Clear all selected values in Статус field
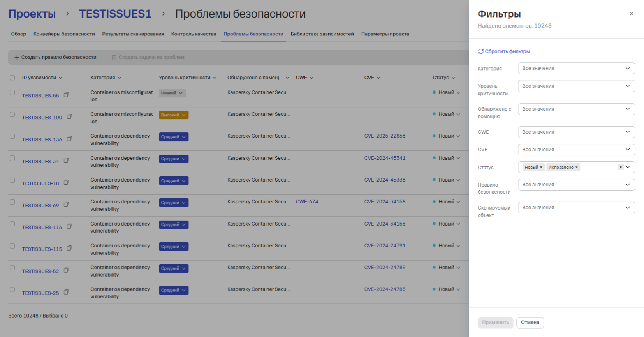Screen dimensions: 644x337 (x=621, y=167)
